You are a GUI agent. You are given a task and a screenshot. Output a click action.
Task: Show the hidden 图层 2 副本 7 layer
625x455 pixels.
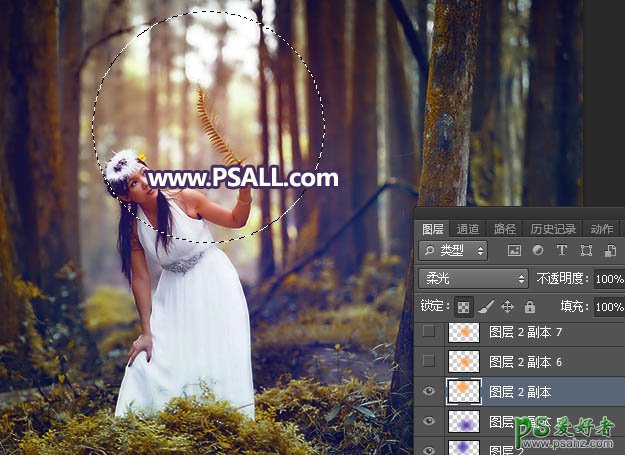[429, 332]
